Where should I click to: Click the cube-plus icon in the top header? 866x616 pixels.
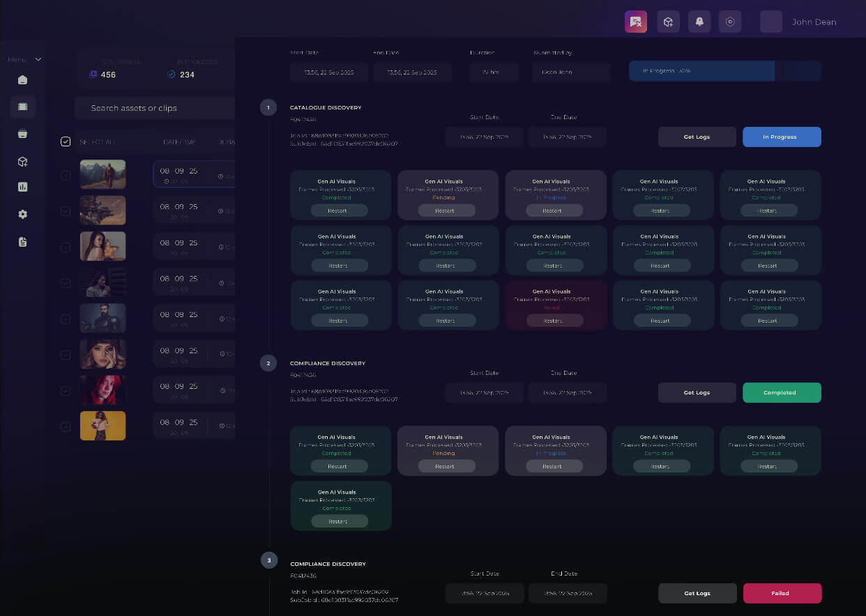pos(668,22)
